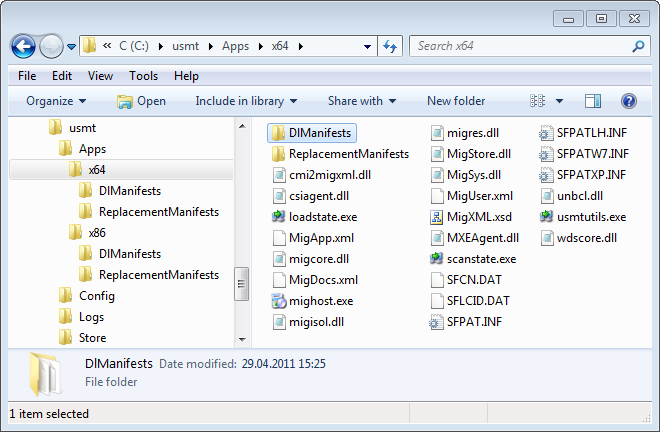The width and height of the screenshot is (660, 432).
Task: Click the blue Help question mark icon
Action: coord(628,101)
